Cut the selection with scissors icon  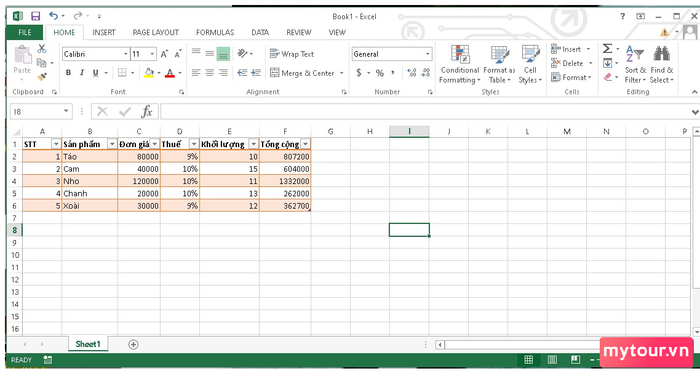coord(42,49)
